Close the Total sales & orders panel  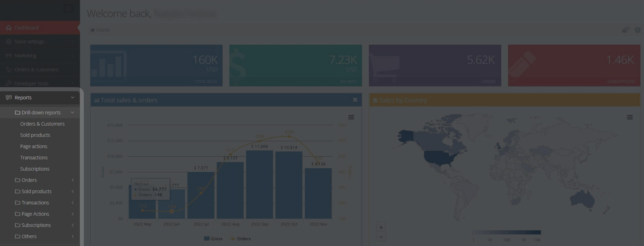tap(355, 100)
